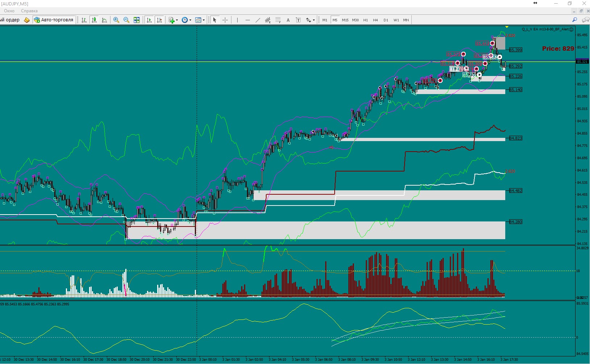Toggle the Авто-торговля button
The image size is (590, 364).
tap(54, 20)
